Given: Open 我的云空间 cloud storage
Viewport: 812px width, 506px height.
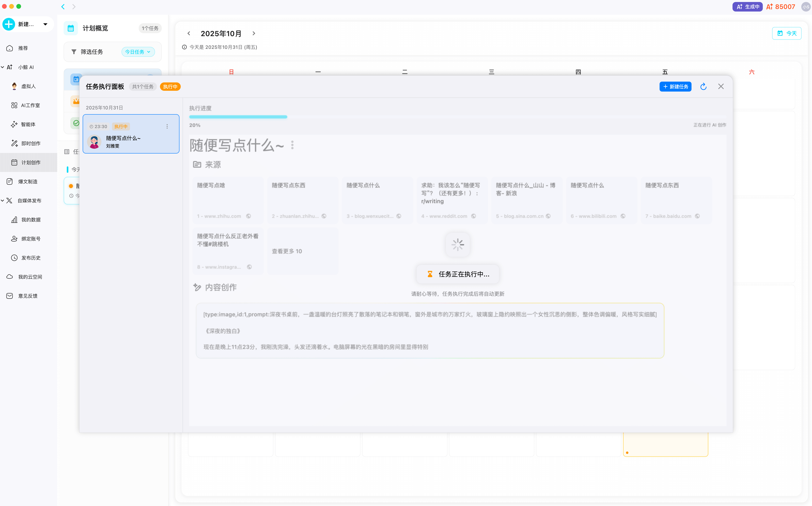Looking at the screenshot, I should [30, 277].
